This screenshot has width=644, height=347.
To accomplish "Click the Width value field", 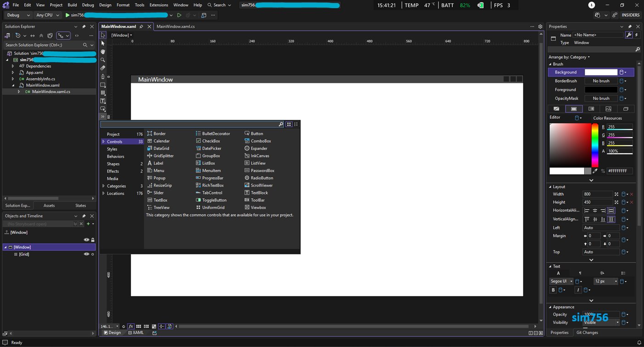I will point(597,194).
